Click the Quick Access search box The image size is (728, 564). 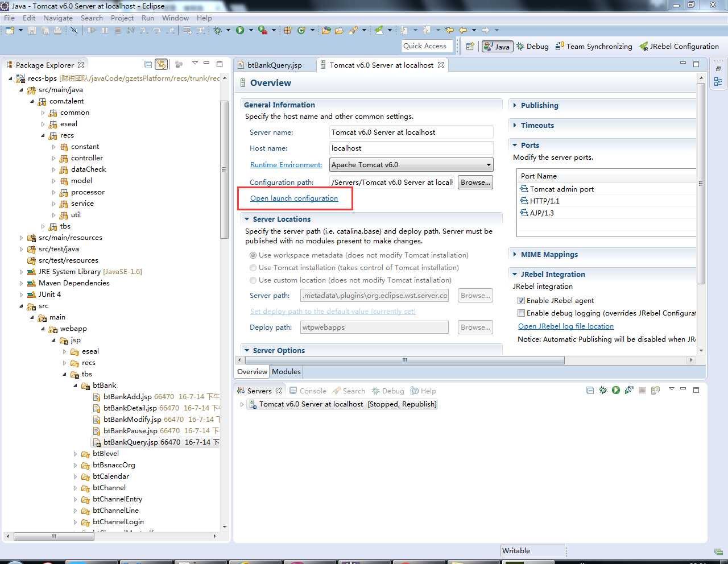pyautogui.click(x=427, y=46)
